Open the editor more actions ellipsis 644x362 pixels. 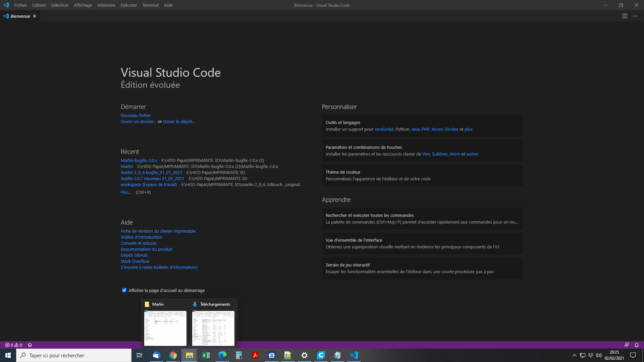click(635, 16)
